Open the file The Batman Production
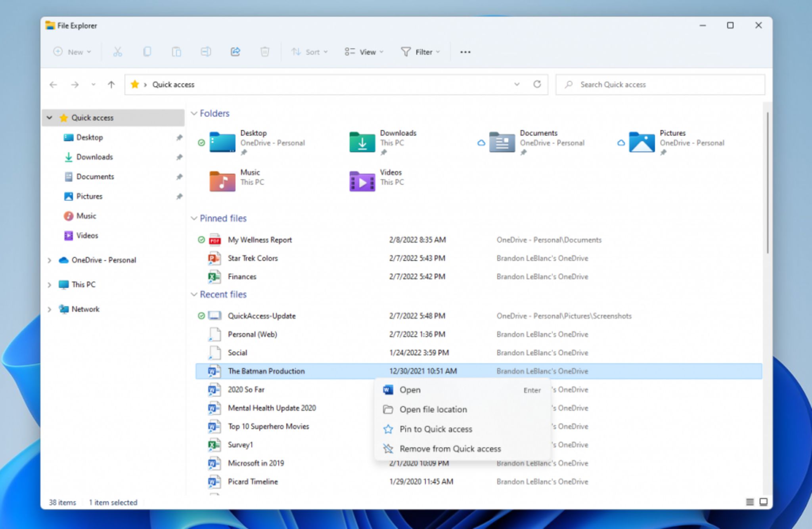This screenshot has width=812, height=529. pos(410,389)
